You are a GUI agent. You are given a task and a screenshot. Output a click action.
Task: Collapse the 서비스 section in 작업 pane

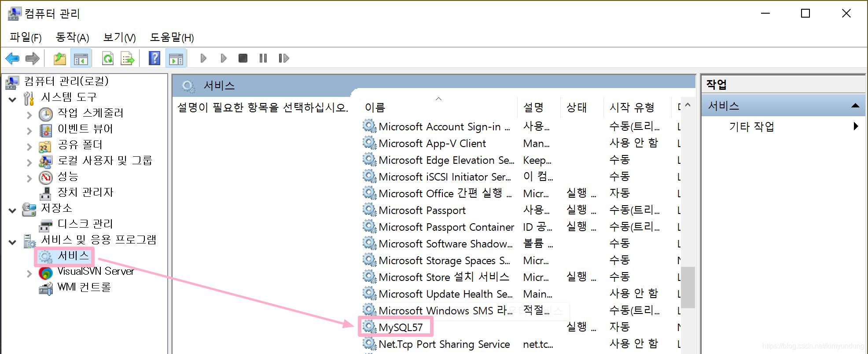pyautogui.click(x=855, y=106)
